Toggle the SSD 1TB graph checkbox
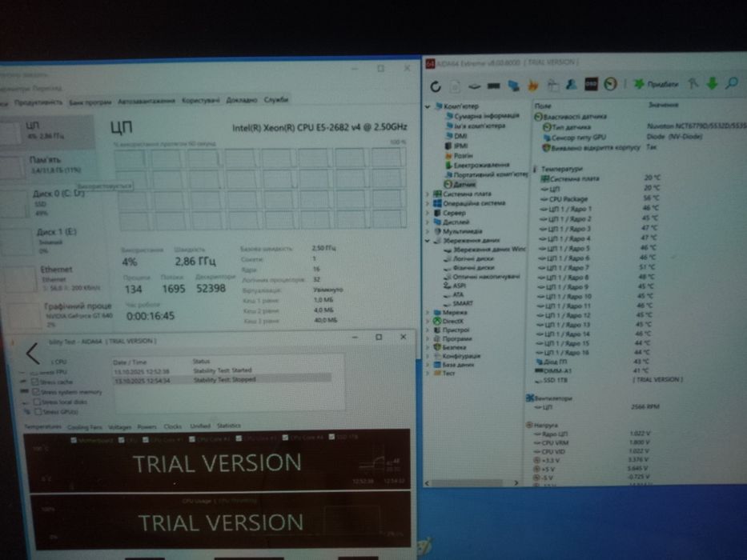Viewport: 747px width, 560px height. (x=331, y=437)
